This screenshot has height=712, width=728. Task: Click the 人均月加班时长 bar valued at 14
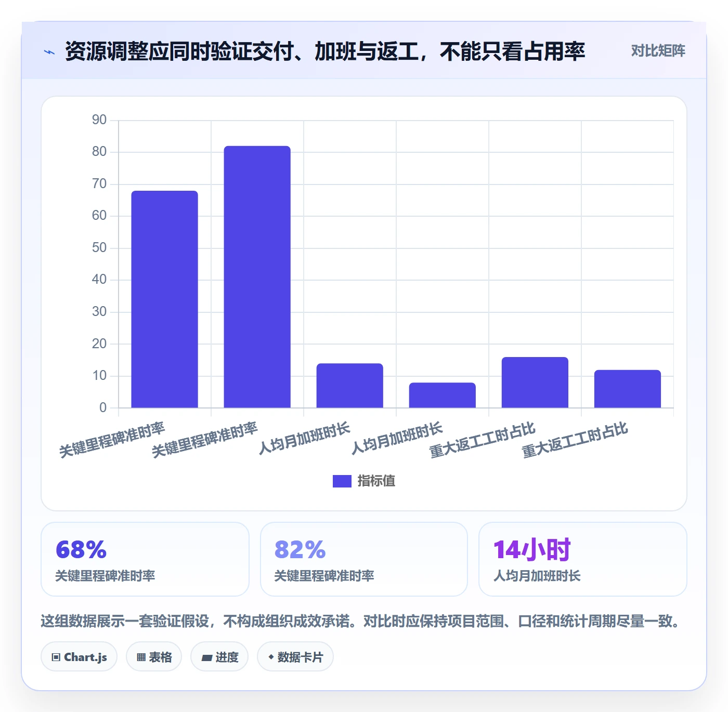tap(349, 386)
